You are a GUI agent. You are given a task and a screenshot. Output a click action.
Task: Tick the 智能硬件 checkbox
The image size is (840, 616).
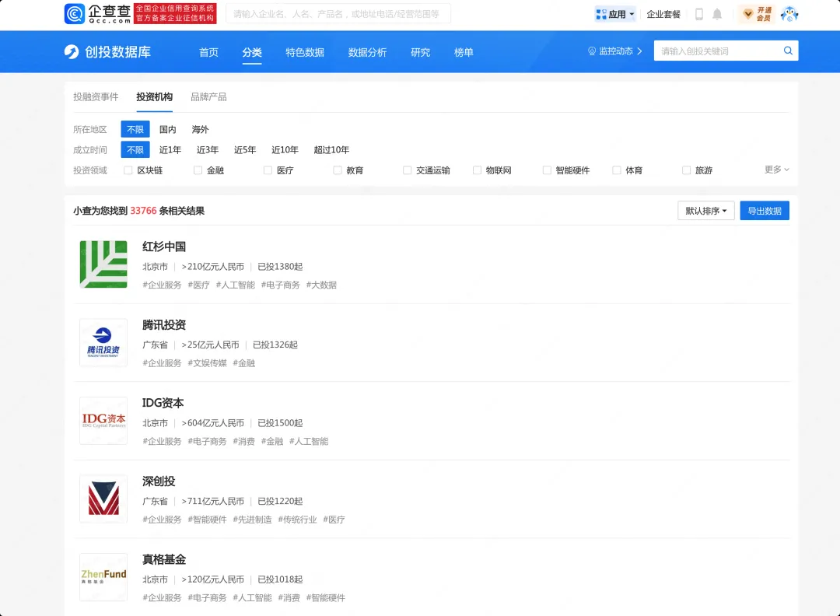[x=547, y=170]
